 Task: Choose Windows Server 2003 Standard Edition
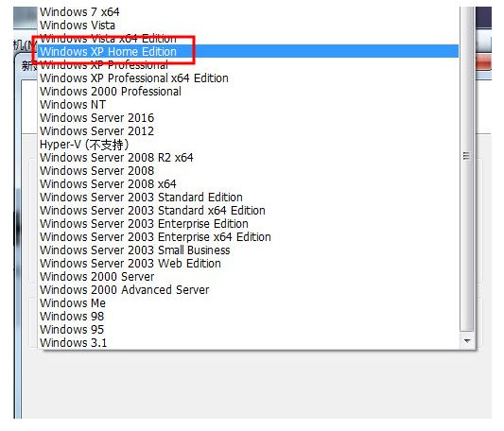click(248, 197)
